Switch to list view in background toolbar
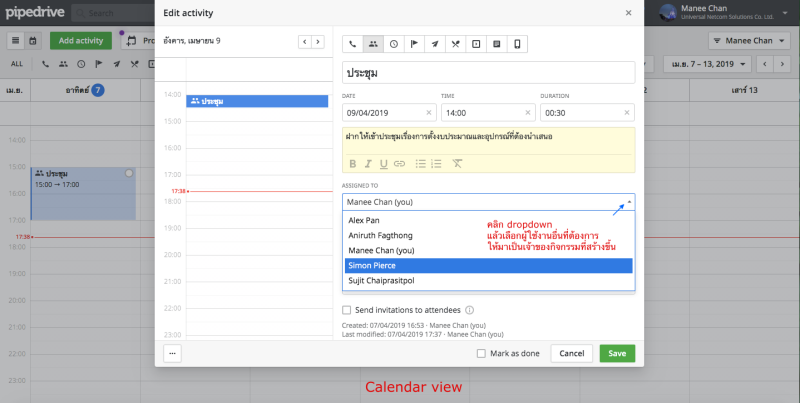The image size is (800, 403). 16,40
